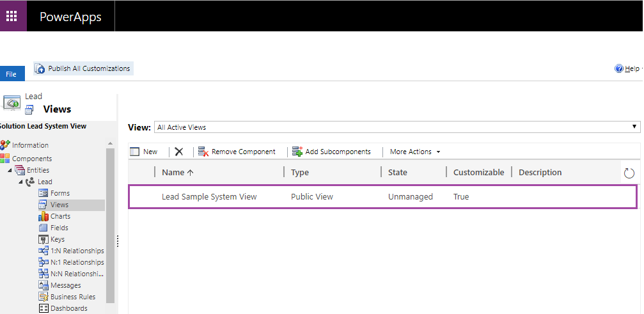Image resolution: width=644 pixels, height=314 pixels.
Task: Open Charts under Lead
Action: (60, 216)
